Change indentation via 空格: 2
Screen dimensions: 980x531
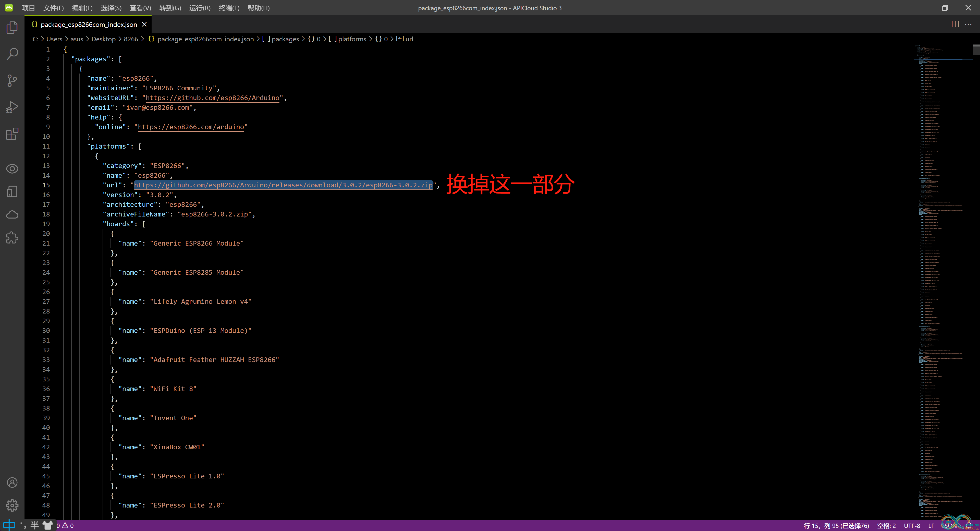(x=886, y=526)
